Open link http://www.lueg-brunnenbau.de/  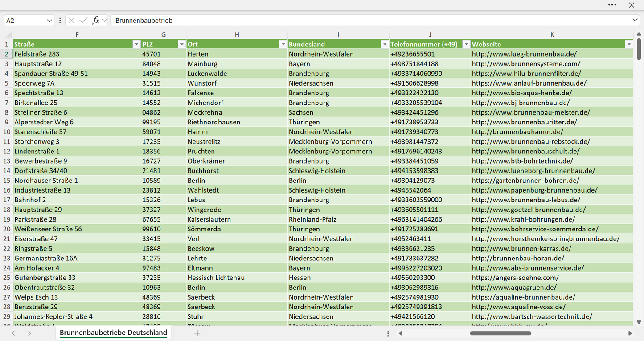[524, 54]
